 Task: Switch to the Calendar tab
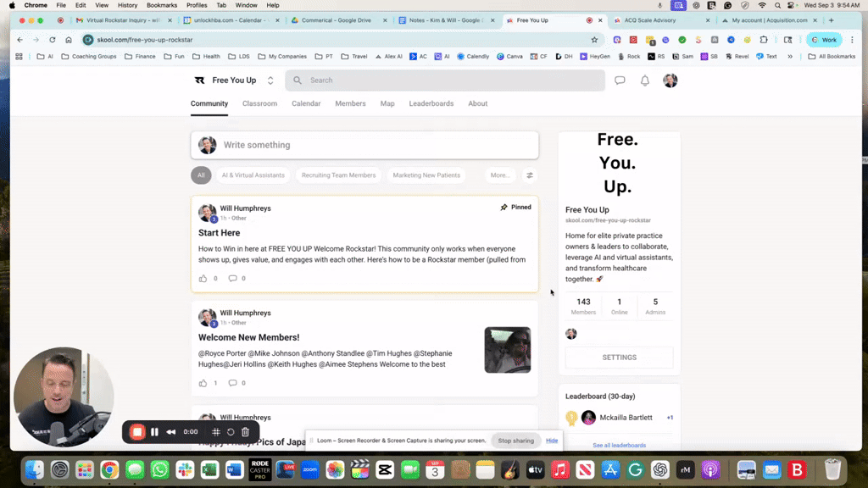tap(306, 103)
